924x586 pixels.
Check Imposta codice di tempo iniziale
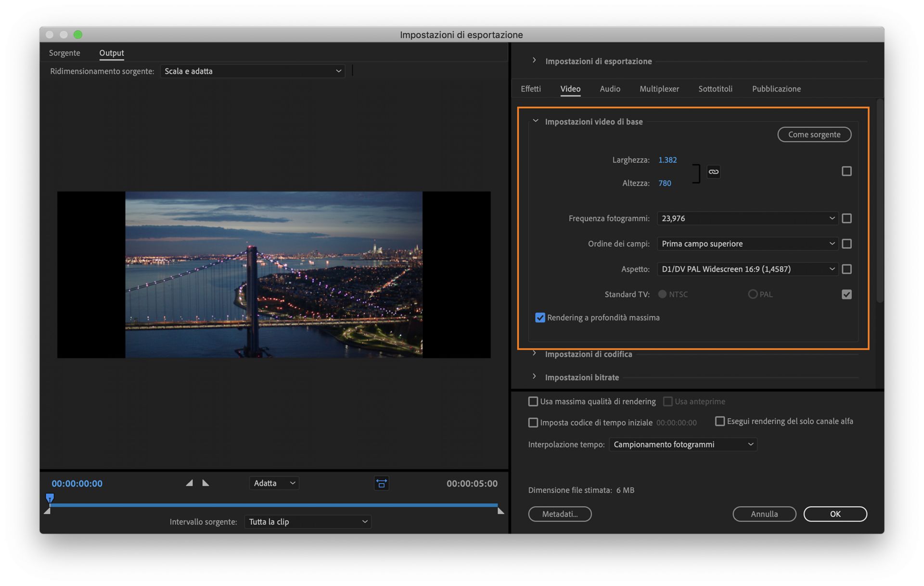[x=533, y=422]
